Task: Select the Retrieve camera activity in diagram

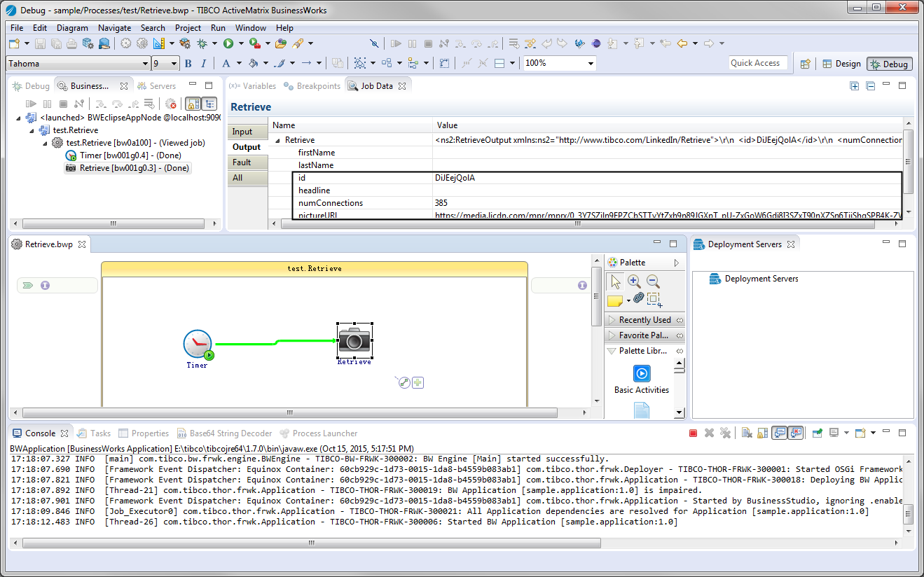Action: (354, 341)
